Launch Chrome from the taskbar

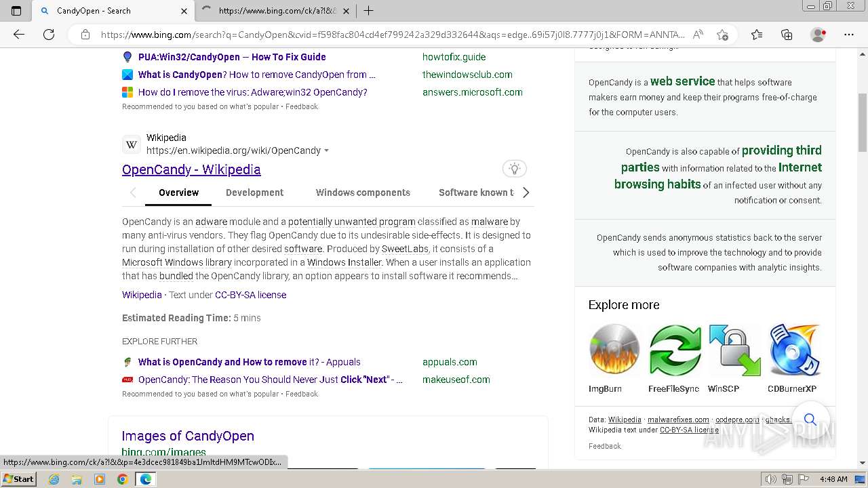[122, 479]
